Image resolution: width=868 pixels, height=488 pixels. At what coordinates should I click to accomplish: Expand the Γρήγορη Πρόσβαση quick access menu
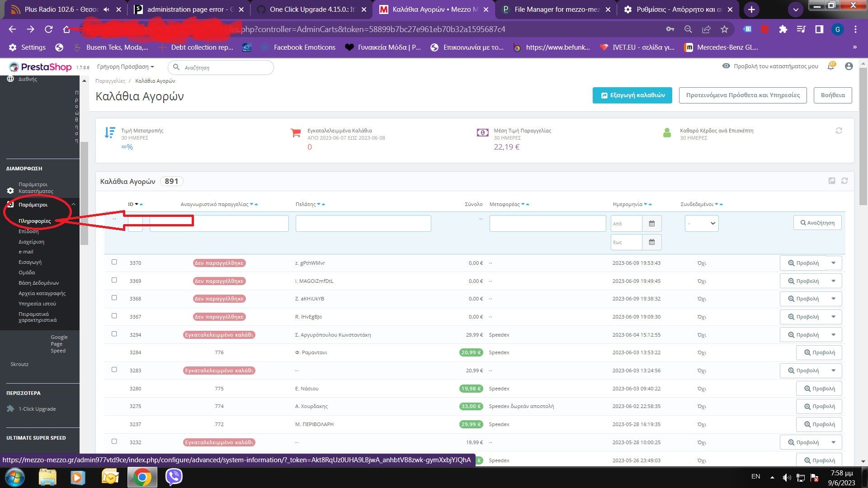[125, 67]
